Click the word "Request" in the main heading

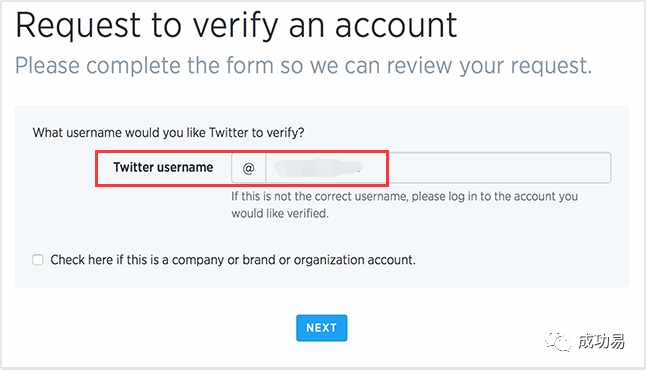(78, 26)
